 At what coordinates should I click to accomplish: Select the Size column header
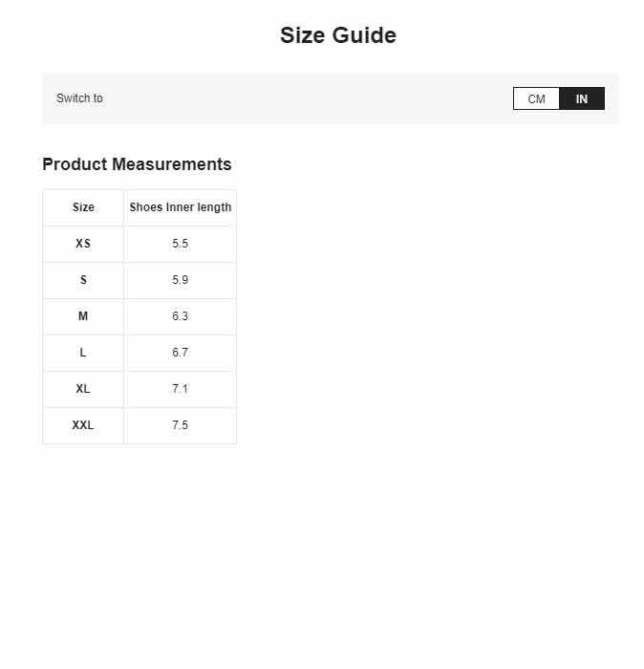pyautogui.click(x=83, y=207)
